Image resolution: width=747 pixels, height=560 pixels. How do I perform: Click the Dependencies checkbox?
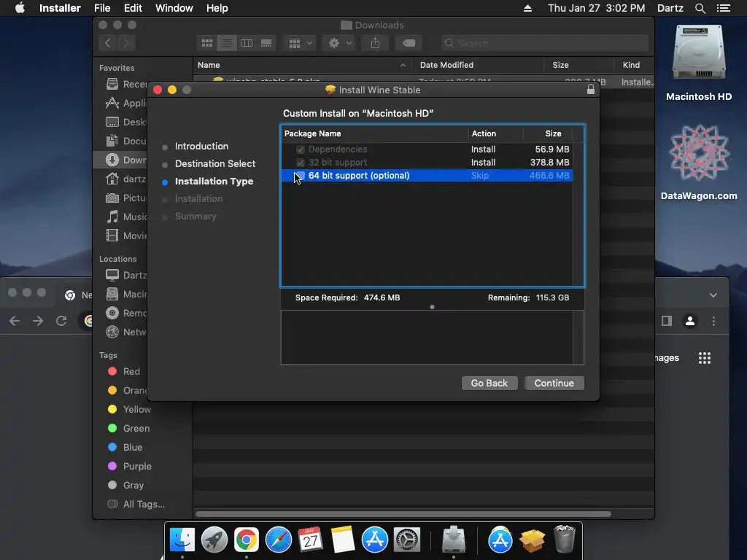point(300,149)
